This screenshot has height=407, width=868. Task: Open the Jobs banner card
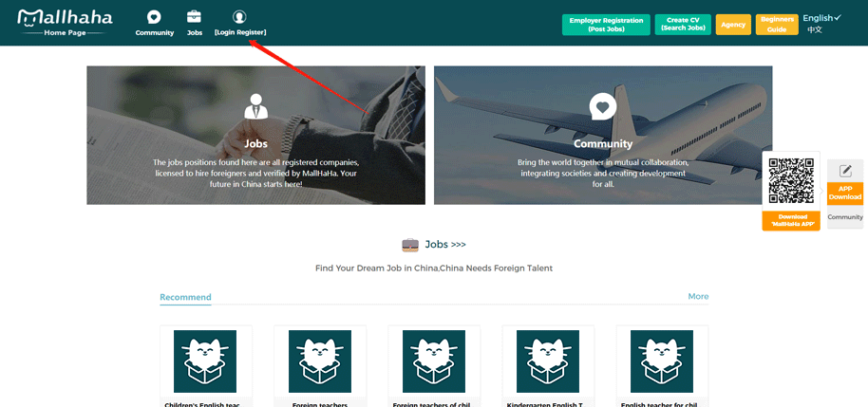click(255, 136)
